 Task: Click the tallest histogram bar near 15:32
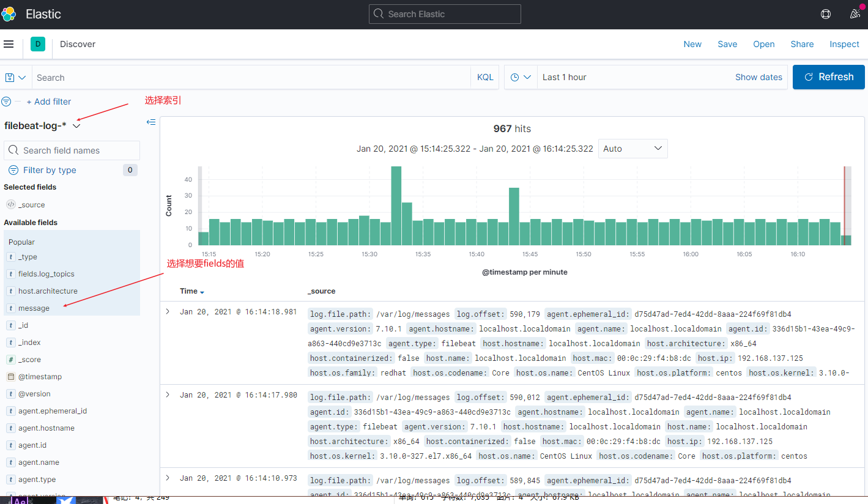pyautogui.click(x=396, y=206)
